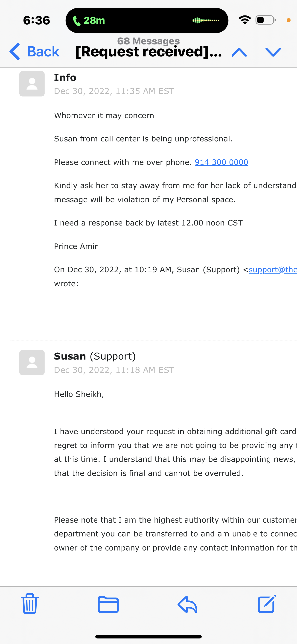Viewport: 297px width, 644px height.
Task: Tap the Info sender name
Action: [x=65, y=77]
